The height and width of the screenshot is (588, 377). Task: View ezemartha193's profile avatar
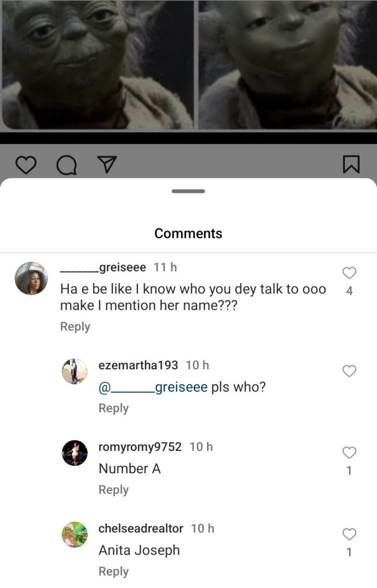75,372
